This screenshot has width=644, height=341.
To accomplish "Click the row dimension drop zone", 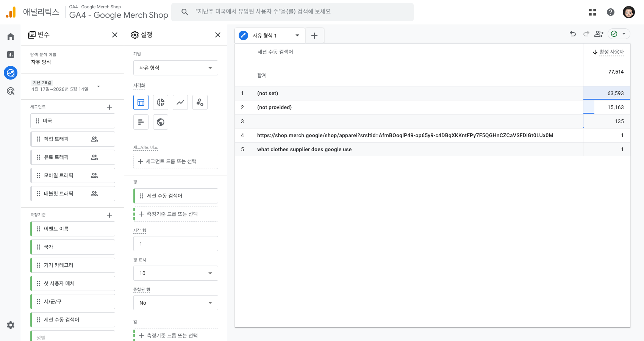I will pos(176,214).
